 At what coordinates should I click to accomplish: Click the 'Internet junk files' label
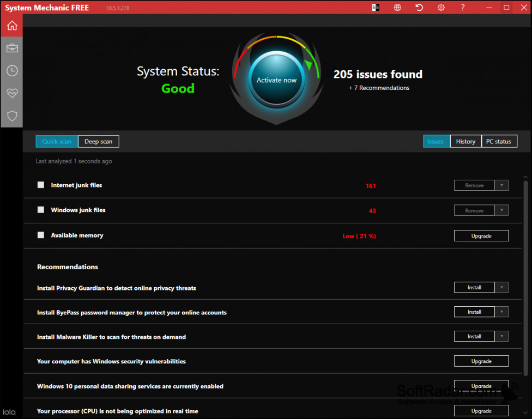point(76,185)
